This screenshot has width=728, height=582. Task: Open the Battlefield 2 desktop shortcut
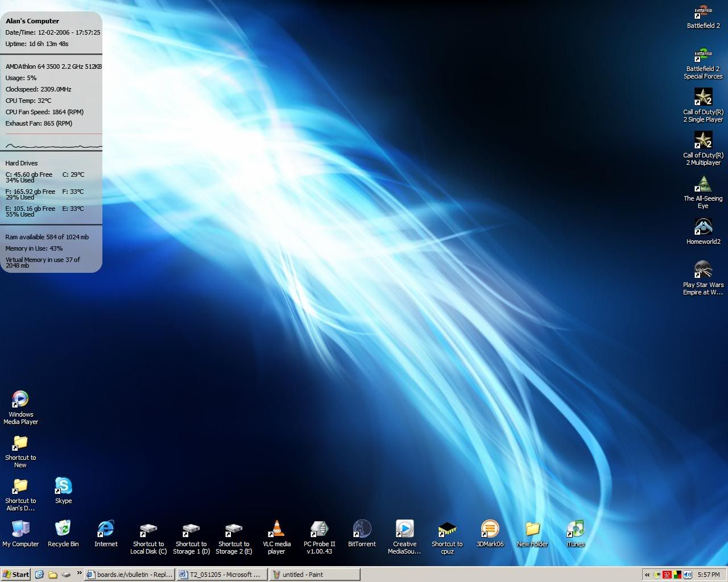pyautogui.click(x=703, y=13)
